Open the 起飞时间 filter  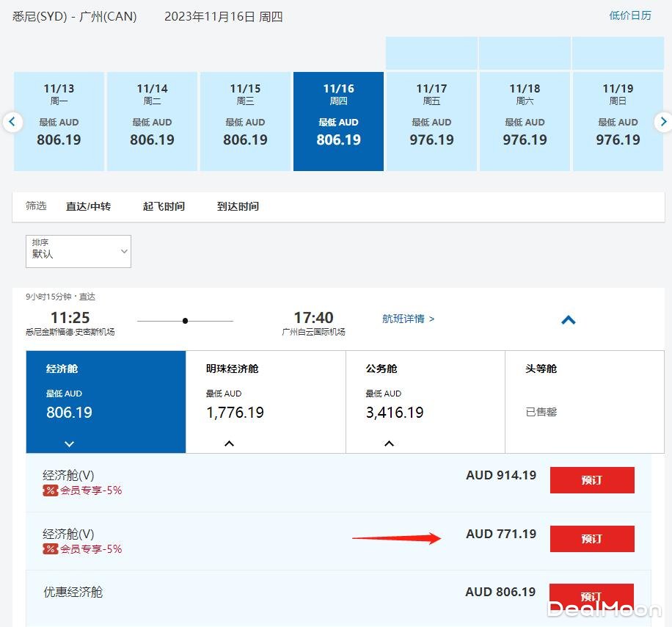pyautogui.click(x=164, y=207)
